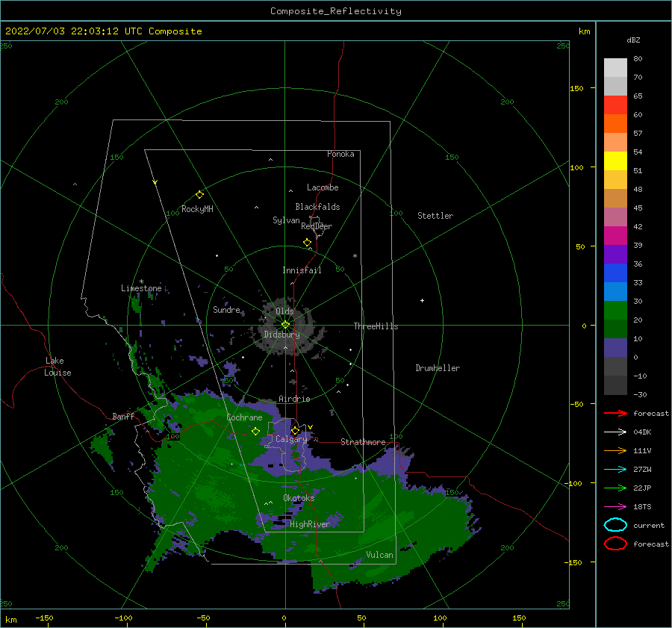The image size is (672, 628).
Task: Click the red forecast ellipse legend icon
Action: pos(615,544)
